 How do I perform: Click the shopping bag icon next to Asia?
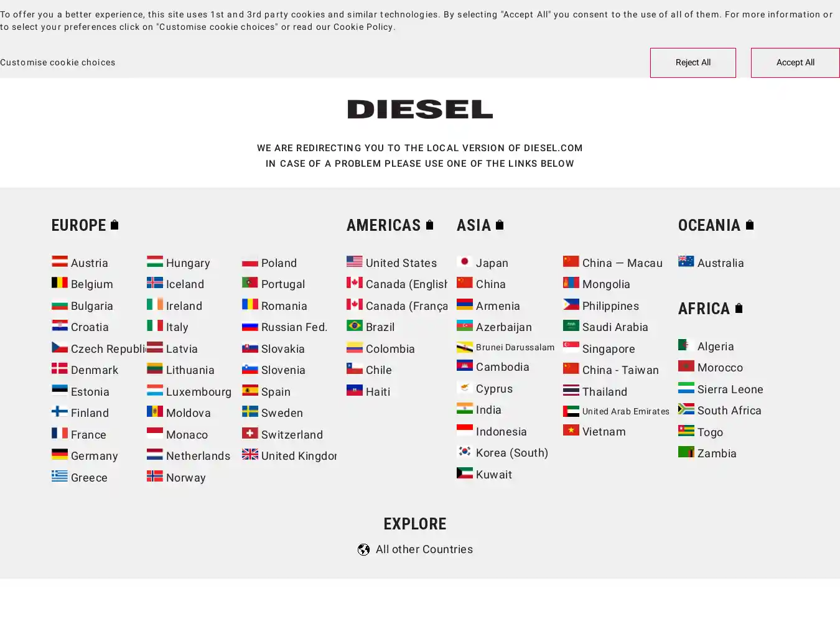pos(500,225)
